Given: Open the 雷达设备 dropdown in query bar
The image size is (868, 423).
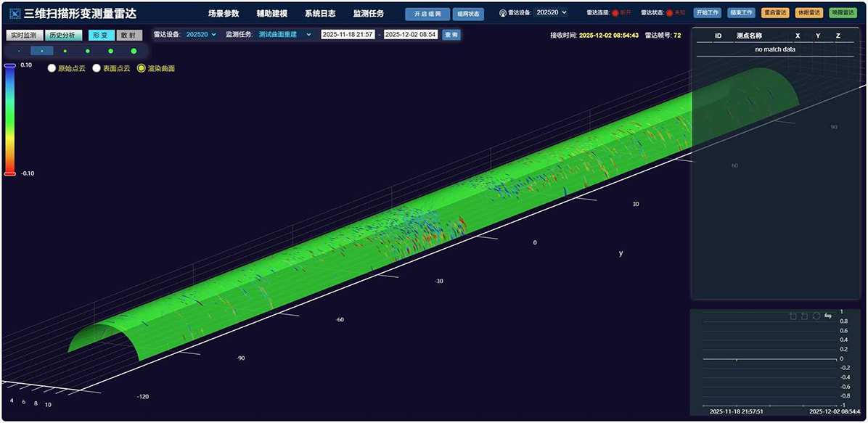Looking at the screenshot, I should pyautogui.click(x=201, y=34).
